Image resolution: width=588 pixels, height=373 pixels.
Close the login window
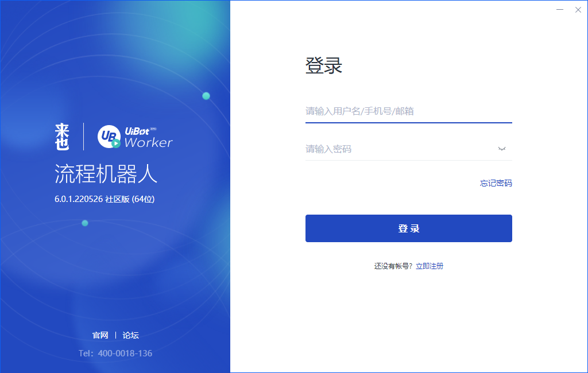(578, 10)
